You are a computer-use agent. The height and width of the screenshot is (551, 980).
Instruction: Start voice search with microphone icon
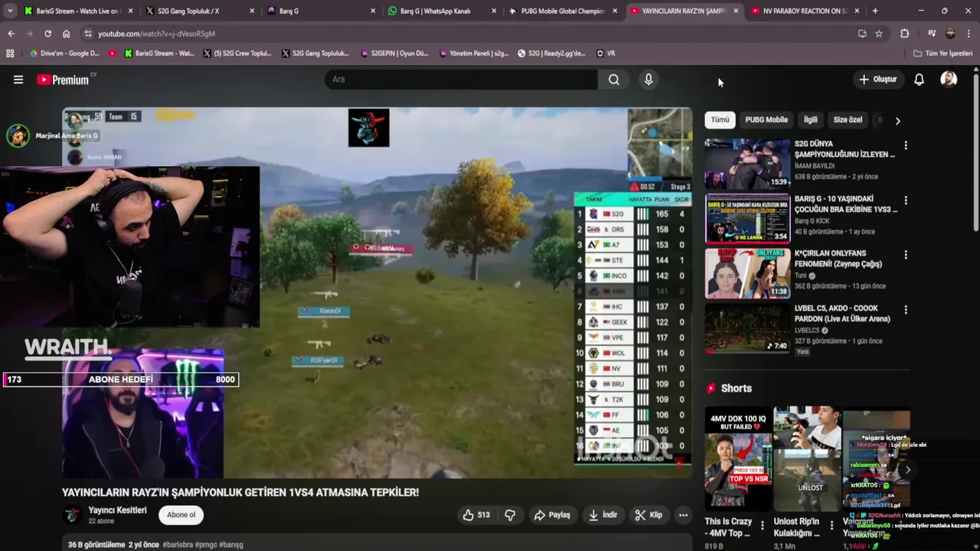[x=648, y=80]
